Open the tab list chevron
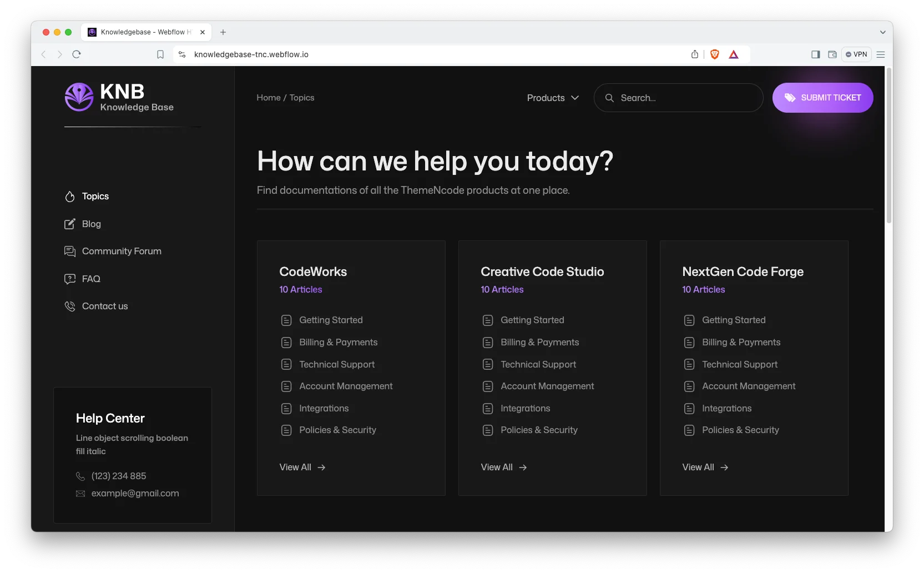 click(x=882, y=32)
